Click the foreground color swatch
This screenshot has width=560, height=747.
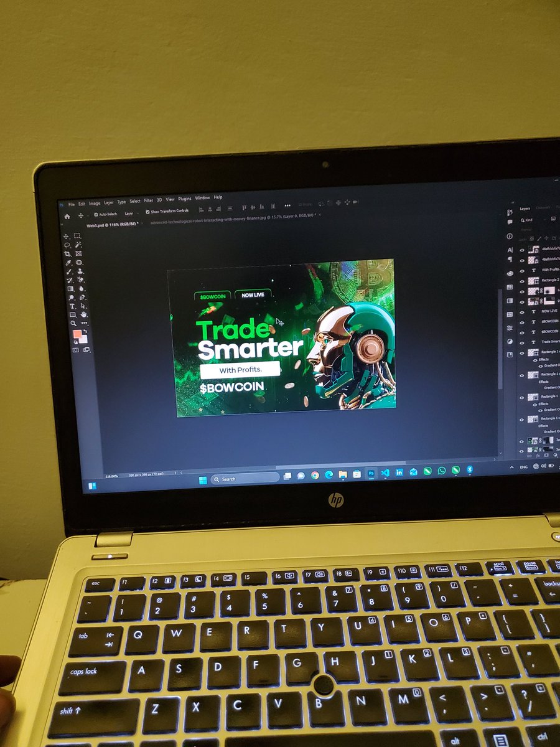pyautogui.click(x=77, y=334)
